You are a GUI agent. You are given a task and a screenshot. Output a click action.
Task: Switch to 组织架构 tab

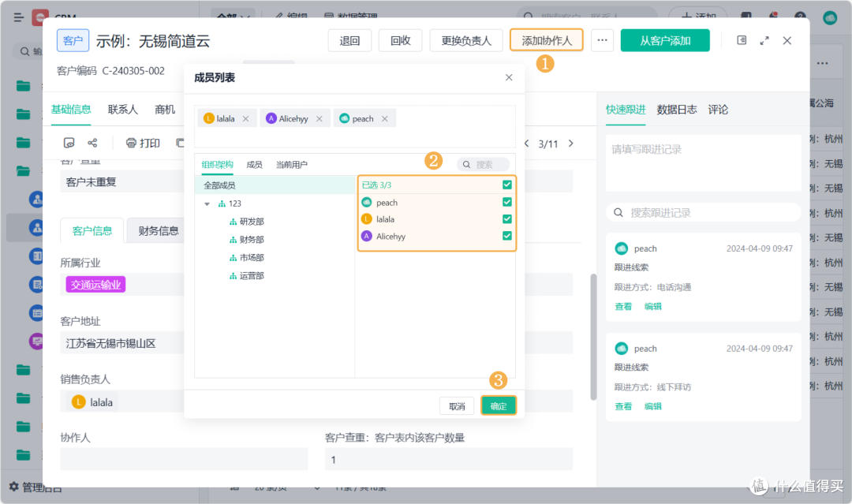[x=218, y=165]
